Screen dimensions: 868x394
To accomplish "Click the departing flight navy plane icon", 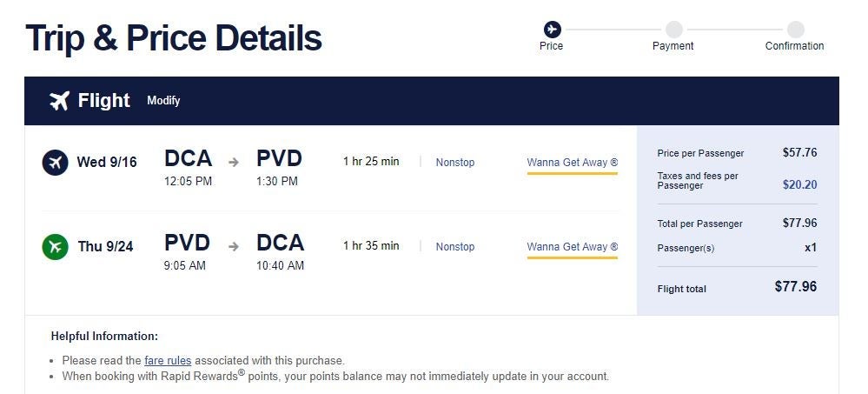I will [55, 162].
